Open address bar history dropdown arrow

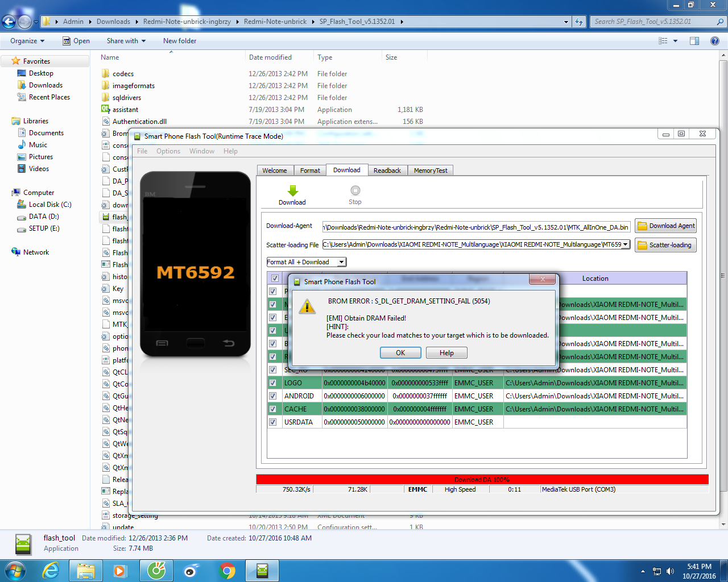click(566, 22)
